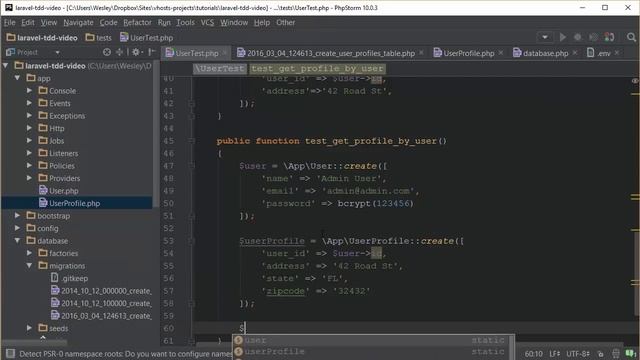This screenshot has width=640, height=360.
Task: Click the Debug bug icon in toolbar
Action: 578,37
